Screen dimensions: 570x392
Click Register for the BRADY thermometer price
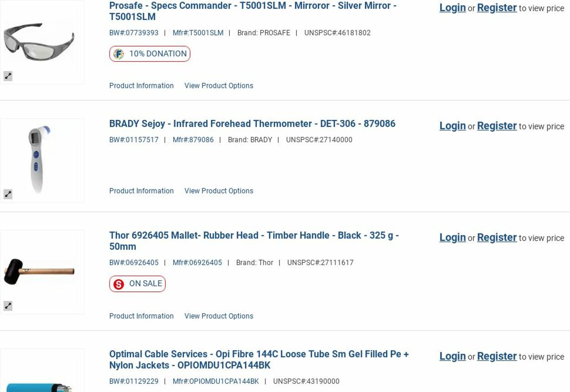[x=497, y=126]
